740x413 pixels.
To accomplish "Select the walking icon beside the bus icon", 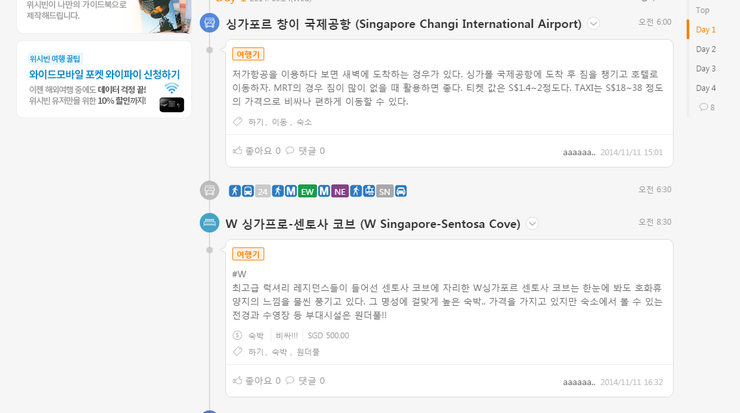I will [235, 191].
